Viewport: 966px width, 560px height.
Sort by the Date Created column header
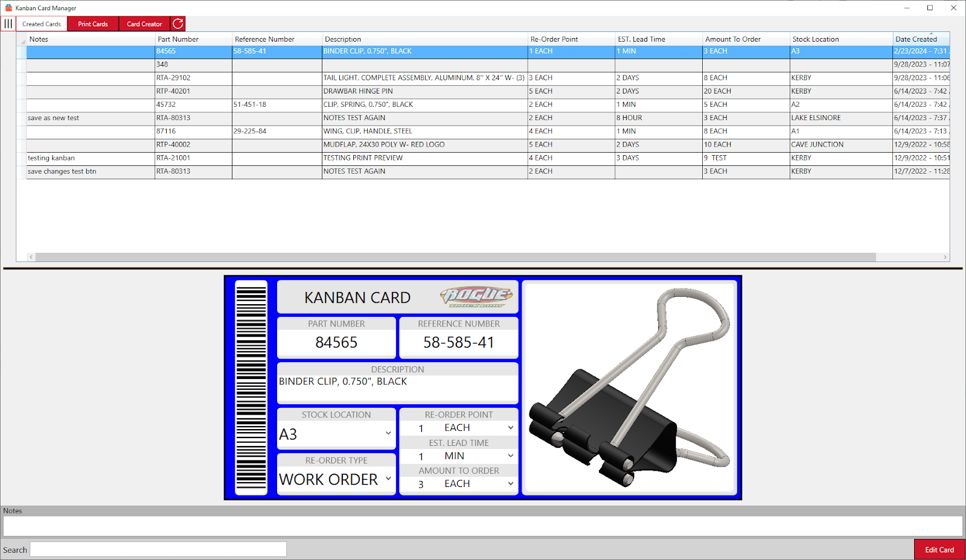916,39
